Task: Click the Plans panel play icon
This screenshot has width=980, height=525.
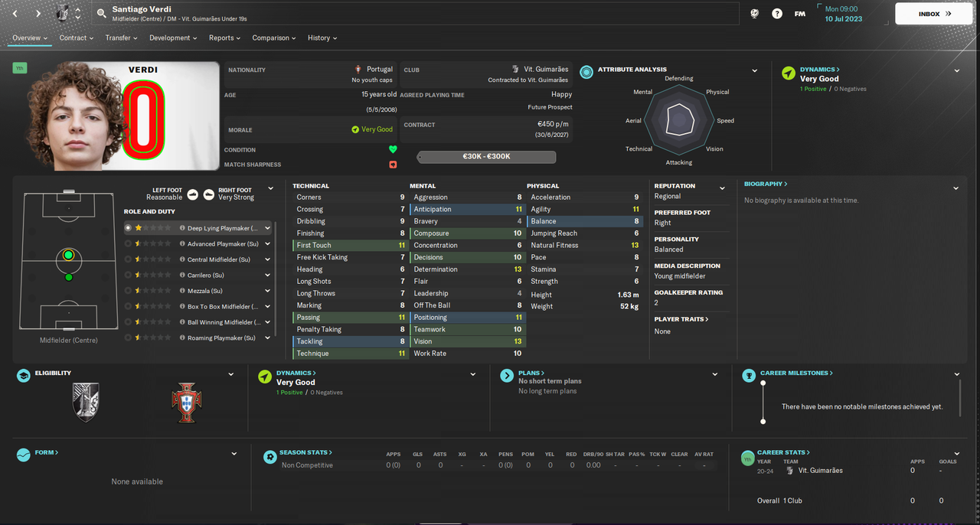Action: pyautogui.click(x=506, y=376)
